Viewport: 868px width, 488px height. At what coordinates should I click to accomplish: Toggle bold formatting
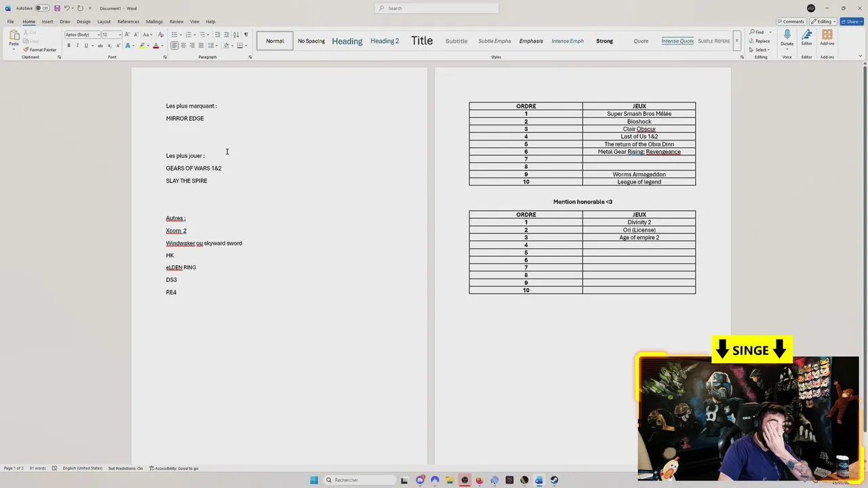tap(68, 45)
